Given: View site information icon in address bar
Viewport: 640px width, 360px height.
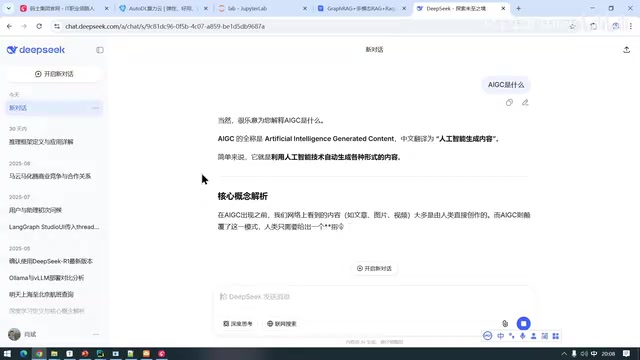Looking at the screenshot, I should click(57, 26).
